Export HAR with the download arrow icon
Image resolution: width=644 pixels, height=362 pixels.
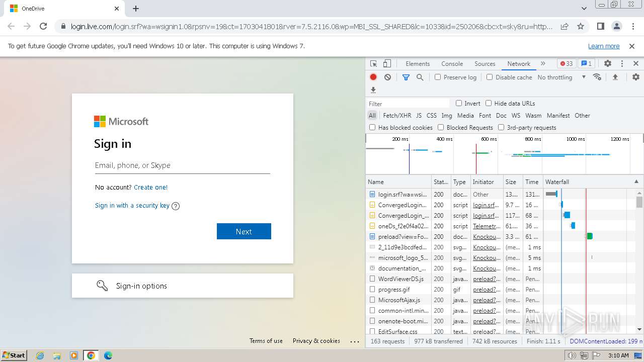pyautogui.click(x=373, y=90)
